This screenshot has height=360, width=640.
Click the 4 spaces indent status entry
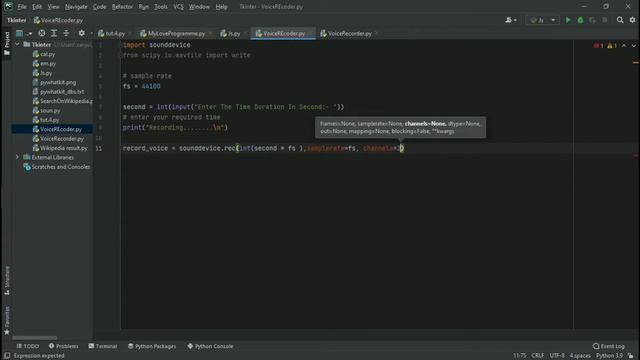click(x=580, y=356)
